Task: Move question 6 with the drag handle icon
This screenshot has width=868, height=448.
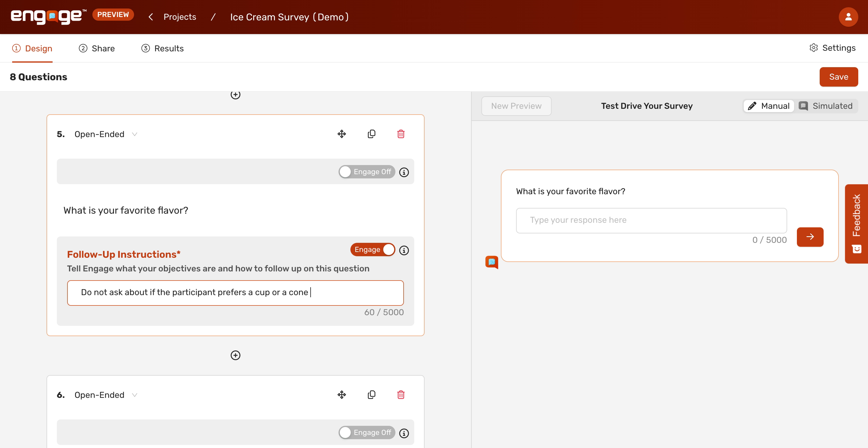Action: (x=342, y=395)
